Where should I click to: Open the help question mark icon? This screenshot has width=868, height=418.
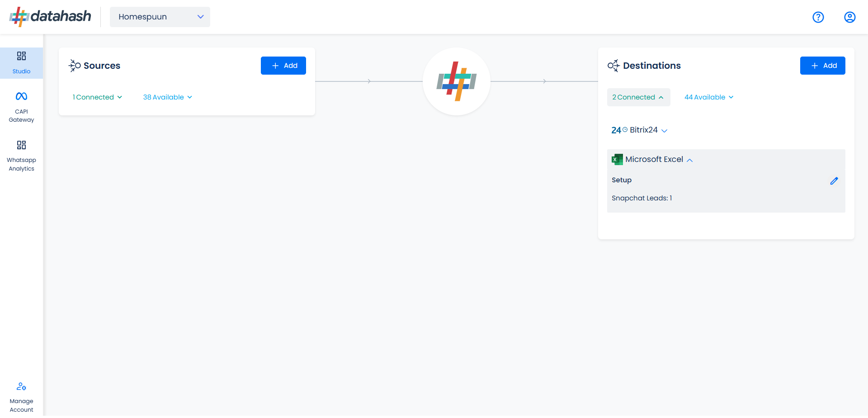[818, 17]
